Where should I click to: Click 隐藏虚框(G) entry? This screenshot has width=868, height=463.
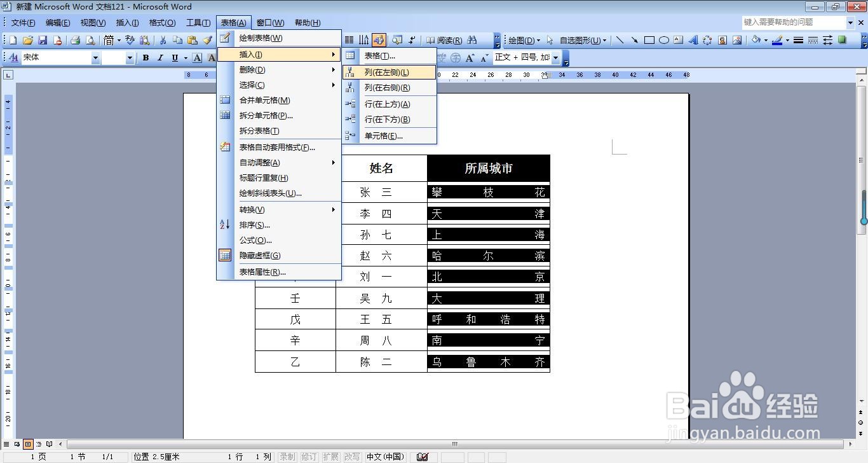pyautogui.click(x=279, y=256)
